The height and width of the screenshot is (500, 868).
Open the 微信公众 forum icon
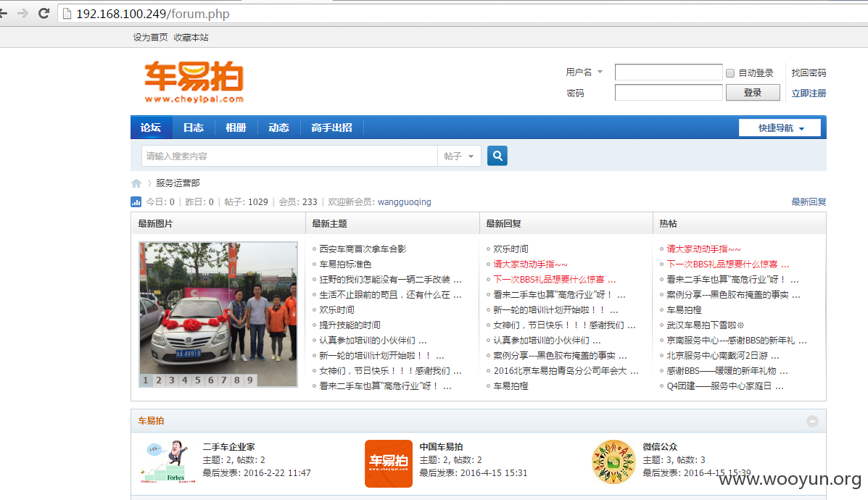613,462
